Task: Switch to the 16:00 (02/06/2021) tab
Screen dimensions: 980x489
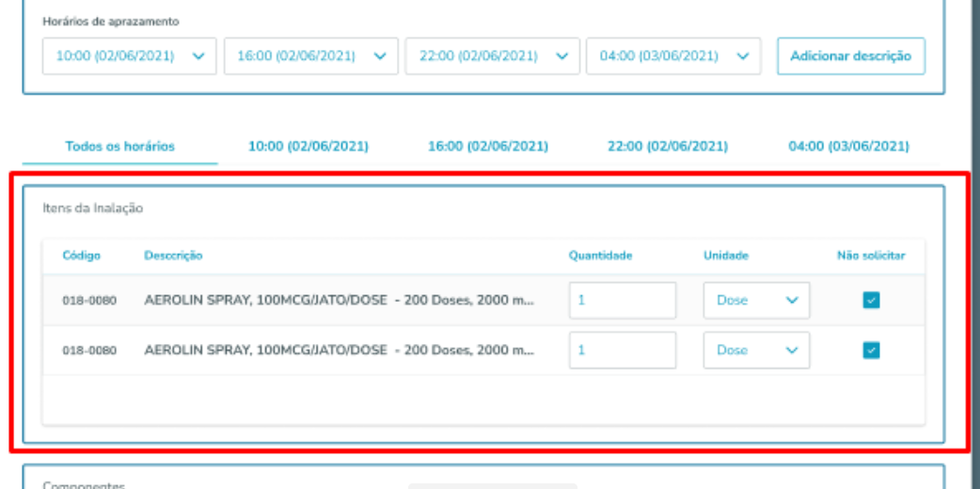Action: [487, 147]
